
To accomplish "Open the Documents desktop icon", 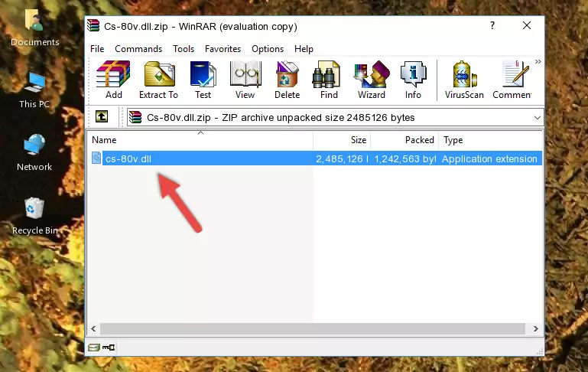I will pos(34,28).
